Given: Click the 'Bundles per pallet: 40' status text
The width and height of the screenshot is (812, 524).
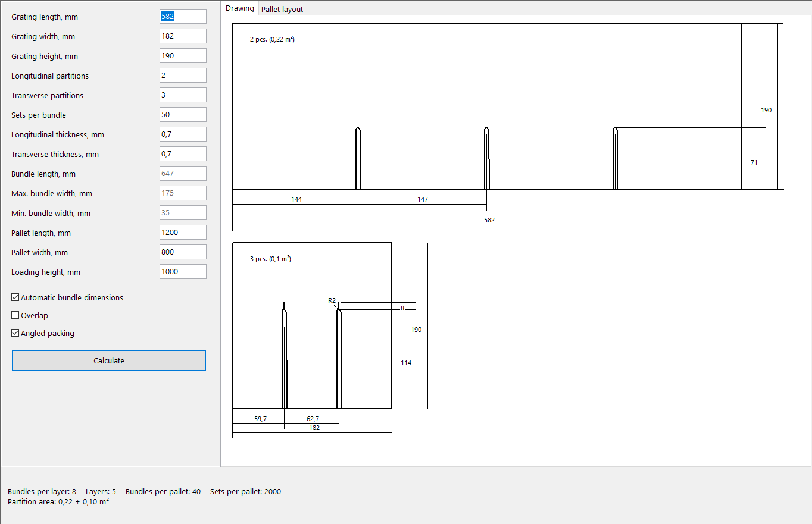Looking at the screenshot, I should 163,492.
